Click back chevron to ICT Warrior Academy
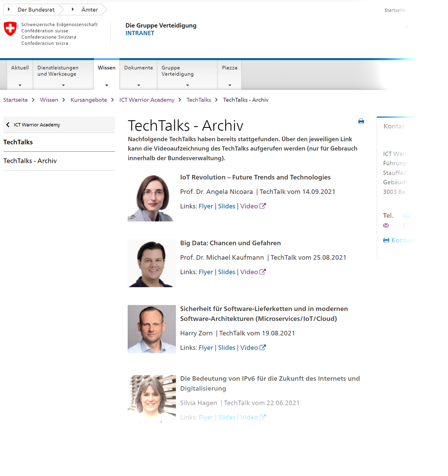The image size is (448, 476). [8, 125]
